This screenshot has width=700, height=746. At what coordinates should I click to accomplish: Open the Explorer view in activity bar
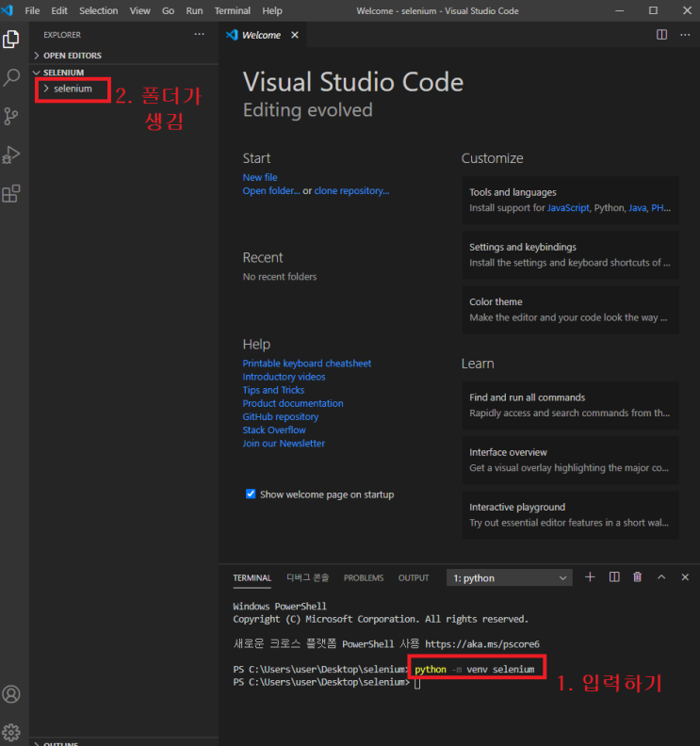(11, 39)
